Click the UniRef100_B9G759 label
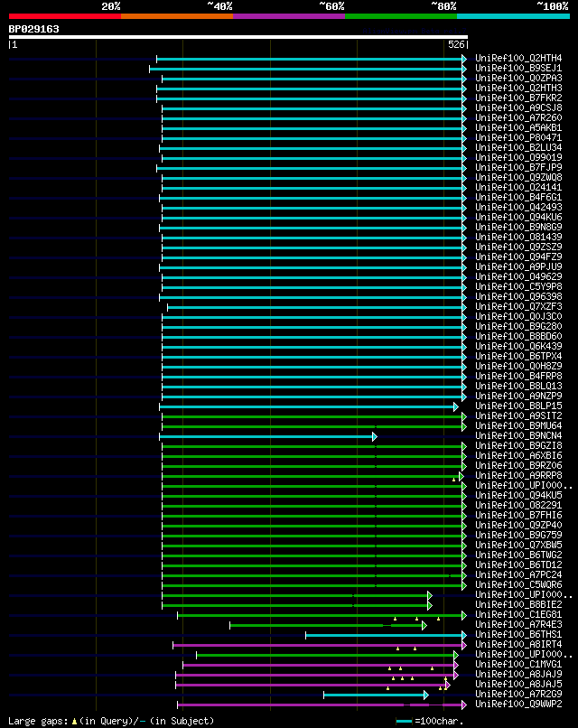 518,536
